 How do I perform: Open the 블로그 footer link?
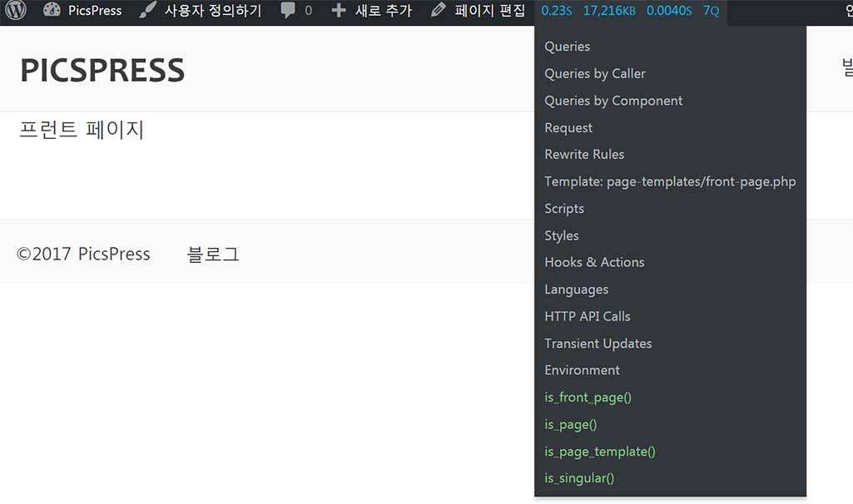(213, 254)
